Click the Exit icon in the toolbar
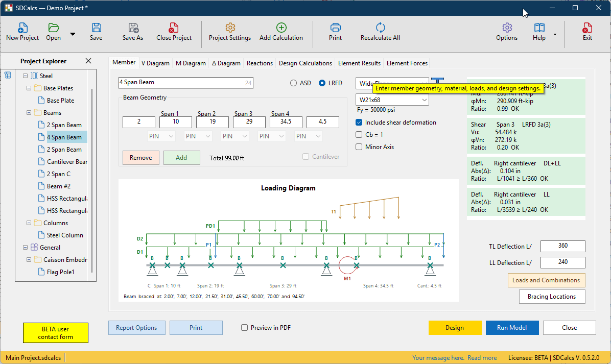 [x=587, y=28]
